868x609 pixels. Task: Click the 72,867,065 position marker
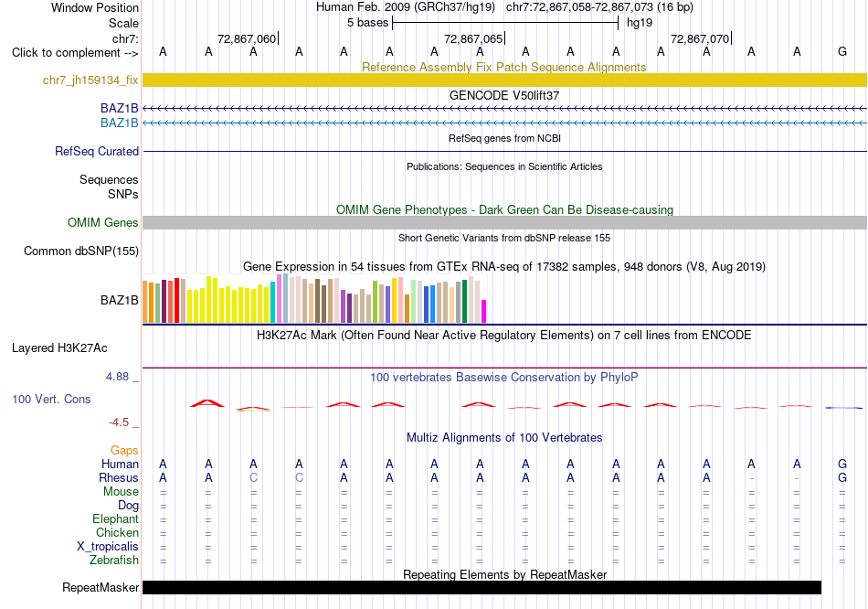click(473, 38)
